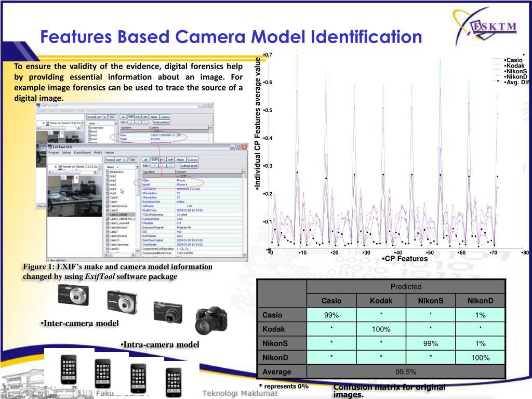Click the metadata list scroll-up arrow in front window
The width and height of the screenshot is (532, 399).
(x=244, y=172)
